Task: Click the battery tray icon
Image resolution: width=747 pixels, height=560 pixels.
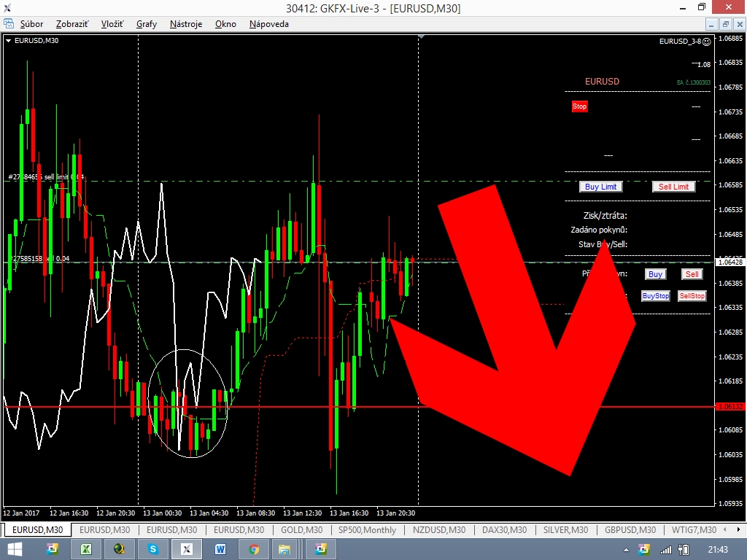Action: click(684, 550)
